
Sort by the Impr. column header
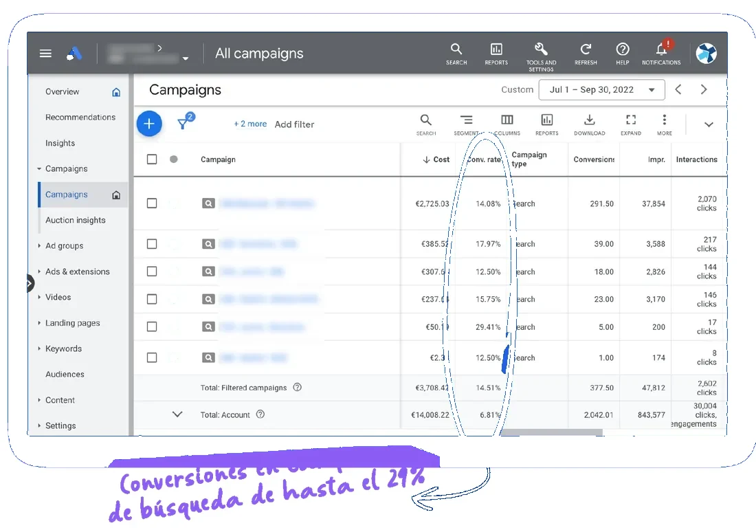coord(656,159)
